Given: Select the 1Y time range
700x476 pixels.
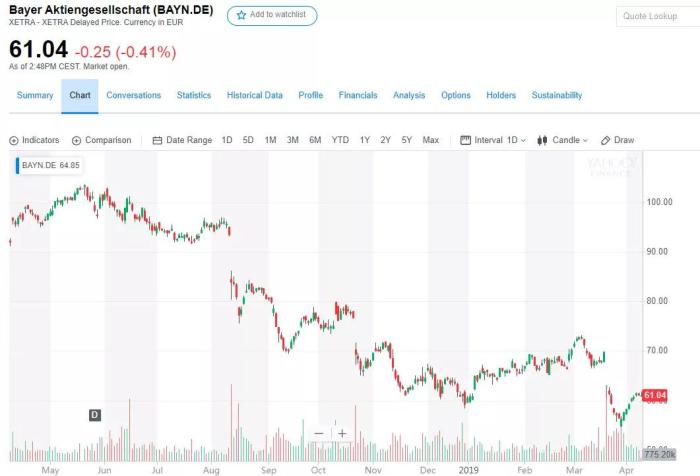Looking at the screenshot, I should coord(365,140).
